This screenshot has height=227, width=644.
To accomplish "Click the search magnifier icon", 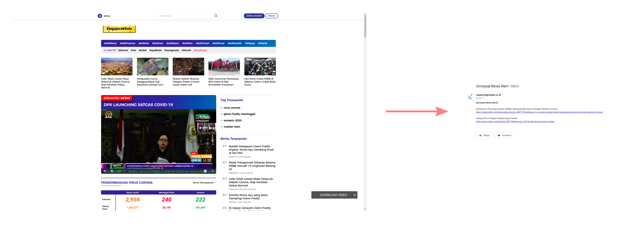I will (x=216, y=16).
